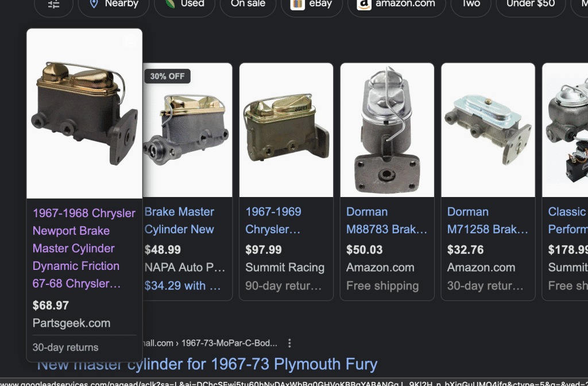Click the eBay logo icon

tap(297, 4)
